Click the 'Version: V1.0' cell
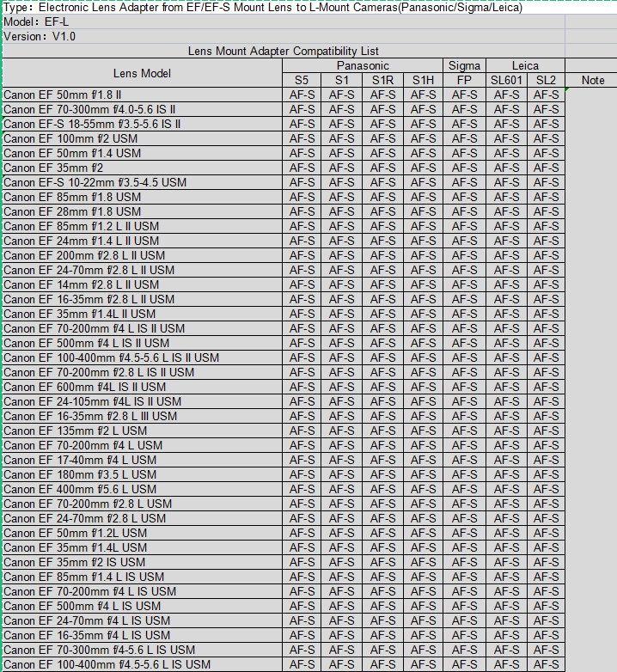Screen dimensions: 617x672 (284, 36)
